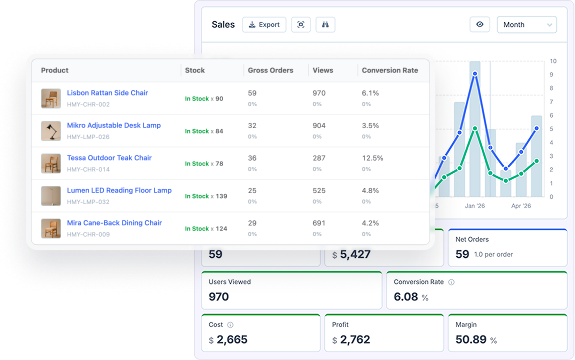
Task: Click Tessa Outdoor Teak Chair thumbnail
Action: point(51,163)
